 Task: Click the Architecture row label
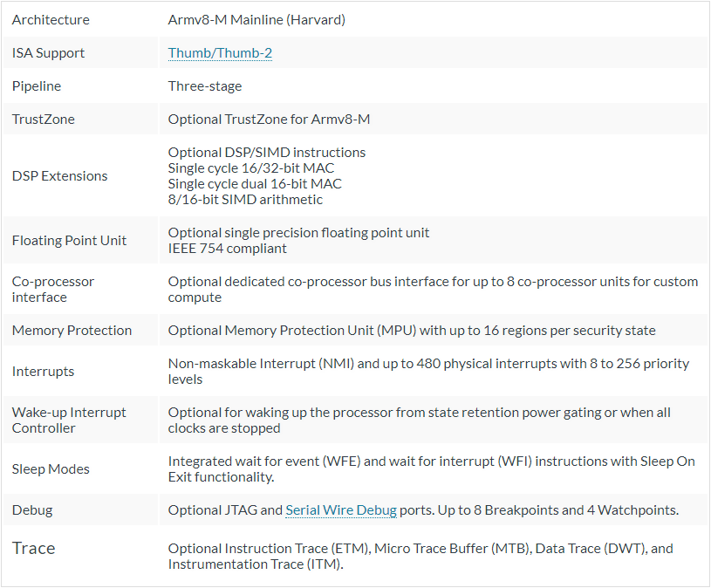coord(51,20)
